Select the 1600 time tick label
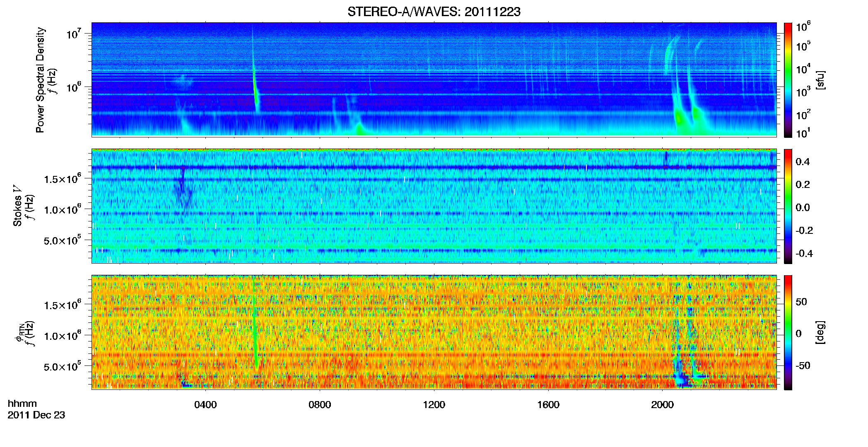 pyautogui.click(x=548, y=405)
